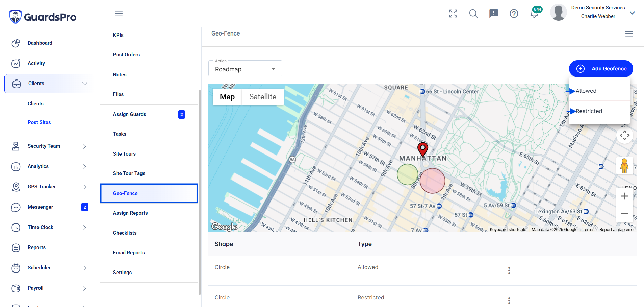Open the Roadmap action dropdown
644x307 pixels.
coord(245,69)
